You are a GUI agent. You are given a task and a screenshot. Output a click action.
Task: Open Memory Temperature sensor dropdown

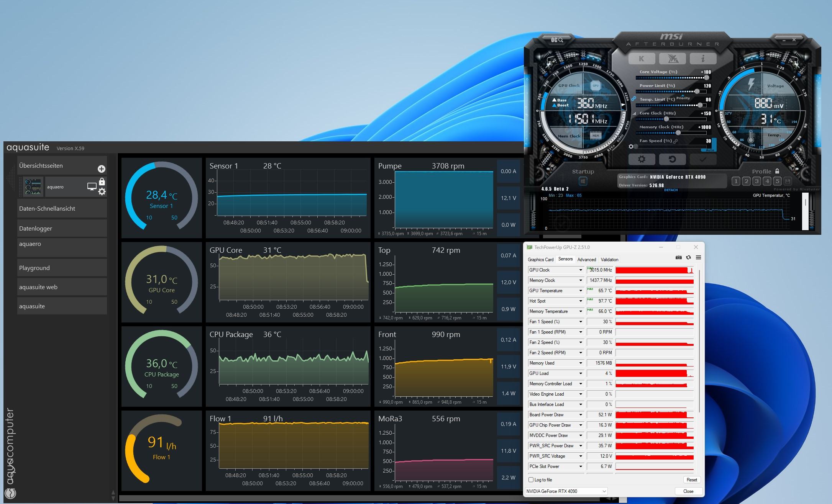coord(581,311)
